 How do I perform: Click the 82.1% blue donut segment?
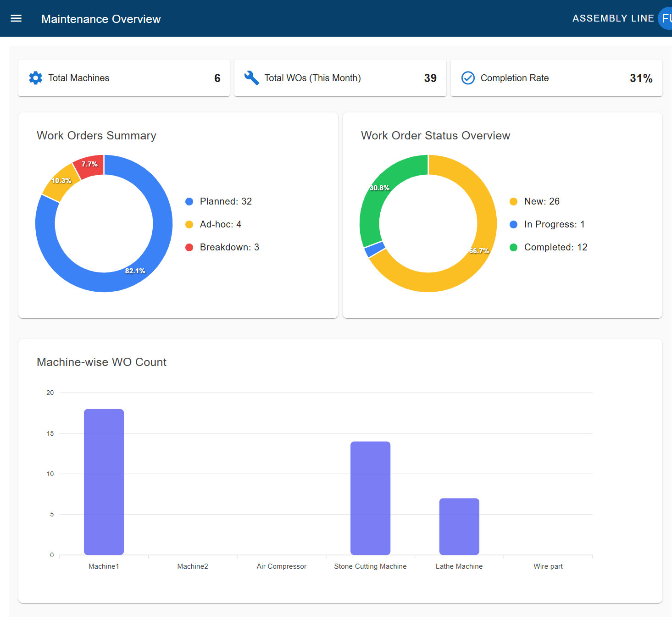pyautogui.click(x=135, y=271)
